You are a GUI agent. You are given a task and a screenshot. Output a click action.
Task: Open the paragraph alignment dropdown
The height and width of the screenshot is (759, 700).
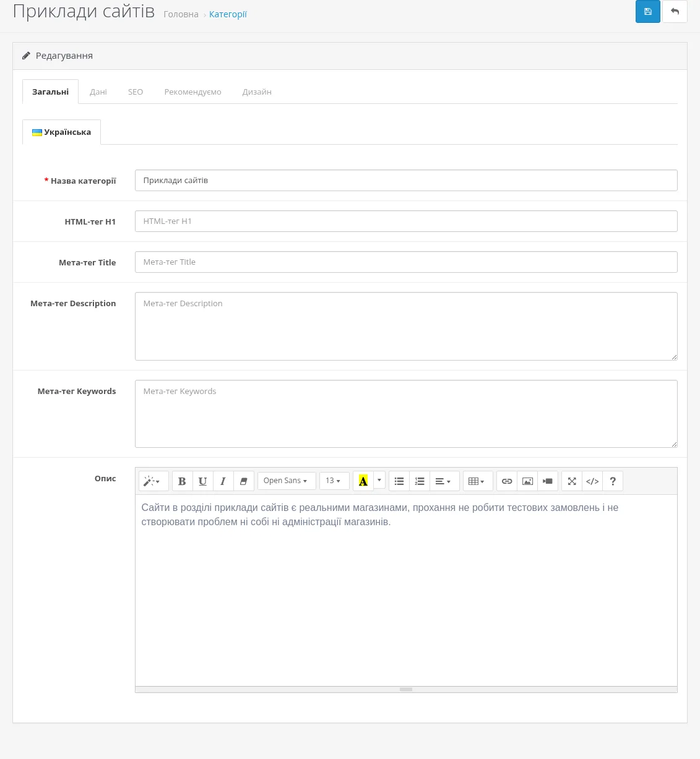[x=444, y=481]
